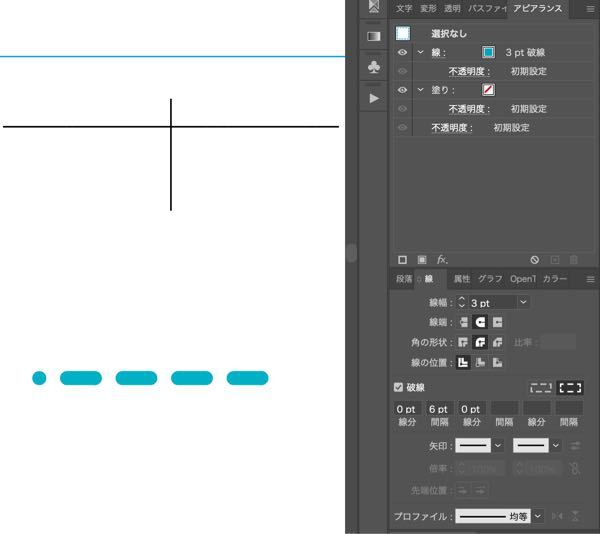
Task: Toggle eye of stroke's 不透明度 row
Action: point(402,71)
